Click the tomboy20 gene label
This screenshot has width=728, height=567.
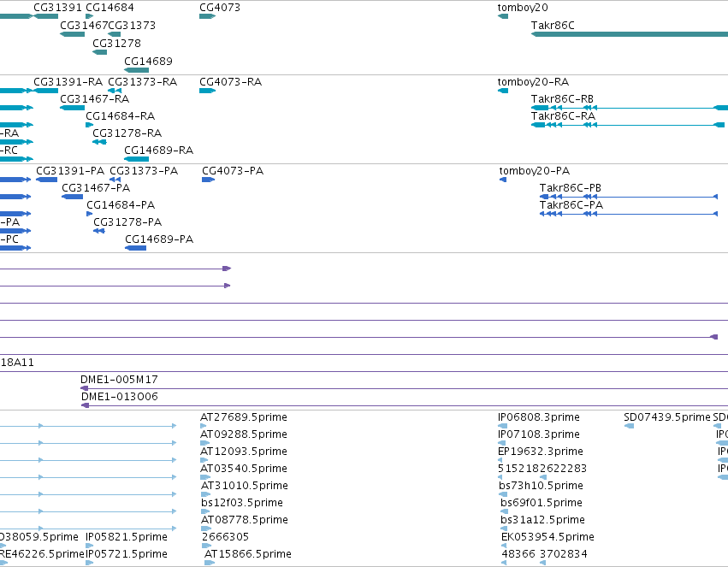click(523, 8)
